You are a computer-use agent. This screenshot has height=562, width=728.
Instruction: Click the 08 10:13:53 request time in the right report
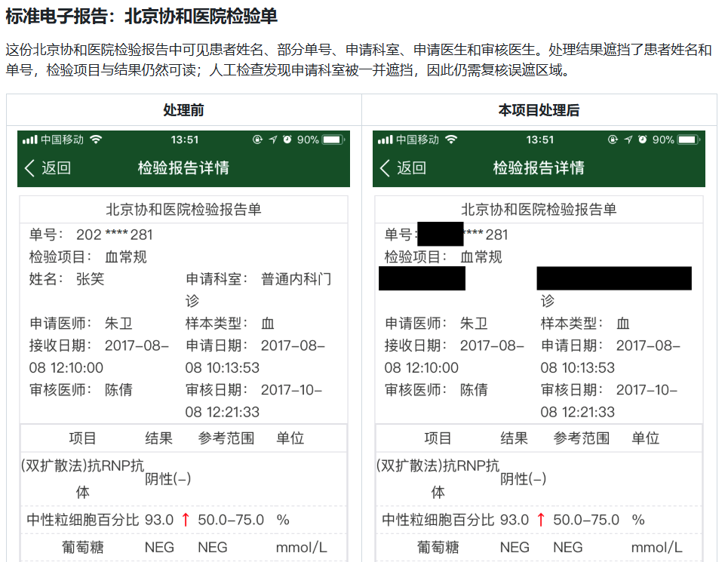click(x=577, y=367)
